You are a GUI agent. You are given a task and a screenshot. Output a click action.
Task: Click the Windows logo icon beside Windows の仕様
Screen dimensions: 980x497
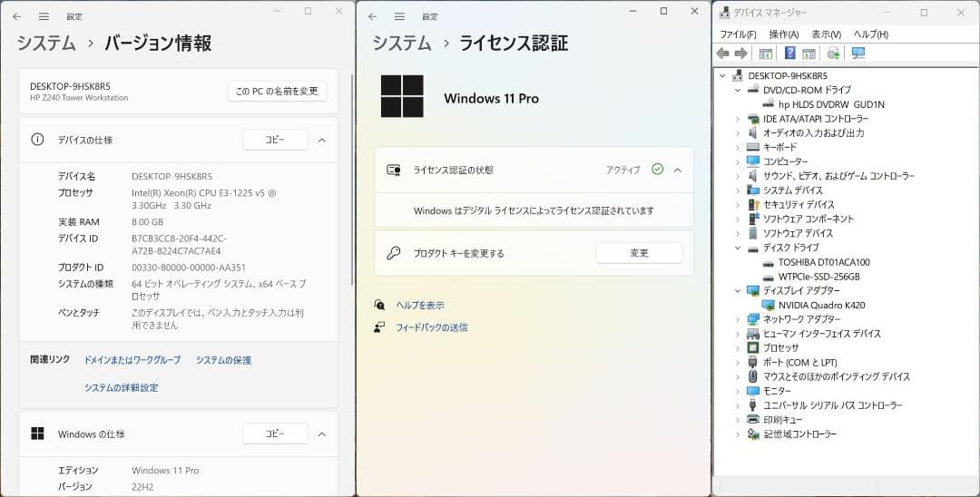pyautogui.click(x=37, y=434)
